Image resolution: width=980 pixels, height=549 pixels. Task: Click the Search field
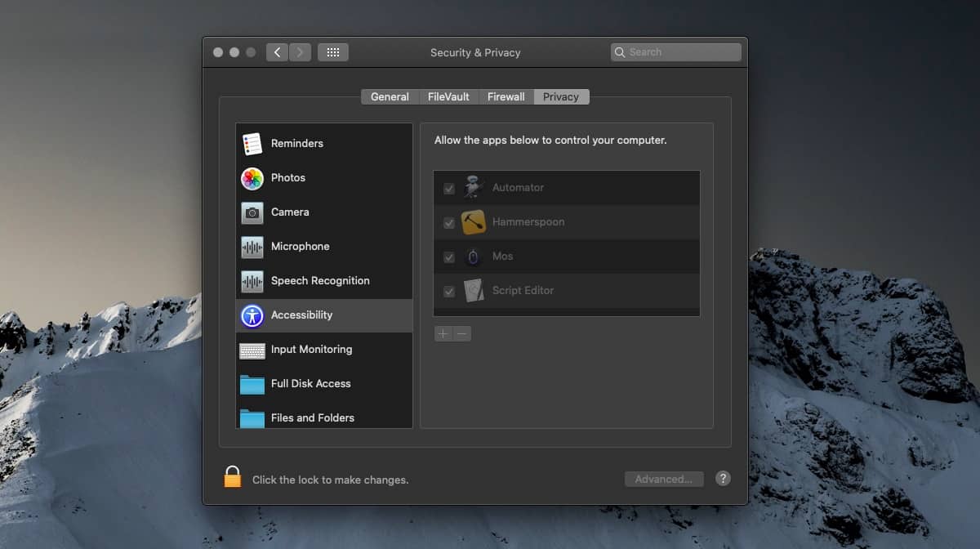coord(676,52)
